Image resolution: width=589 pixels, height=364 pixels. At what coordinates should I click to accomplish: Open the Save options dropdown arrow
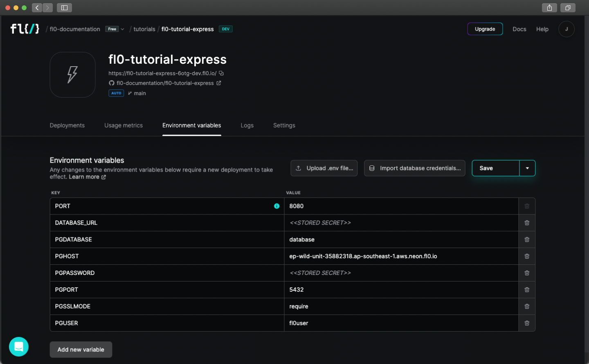click(x=527, y=168)
